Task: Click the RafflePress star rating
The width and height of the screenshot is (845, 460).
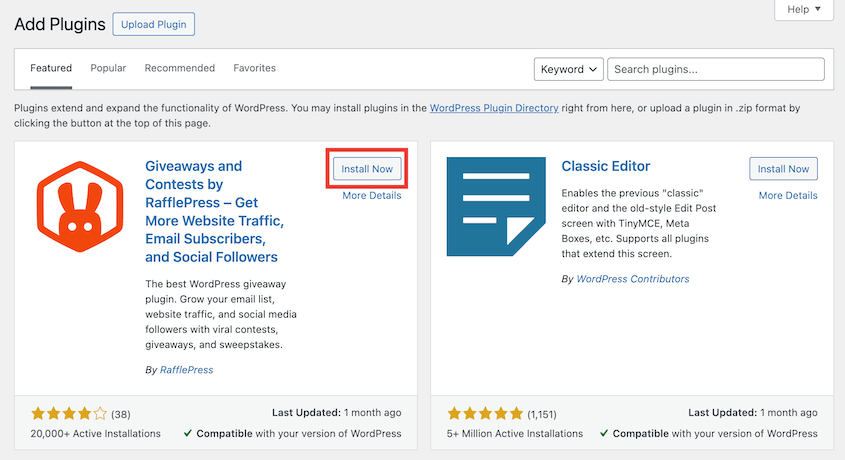Action: tap(69, 414)
